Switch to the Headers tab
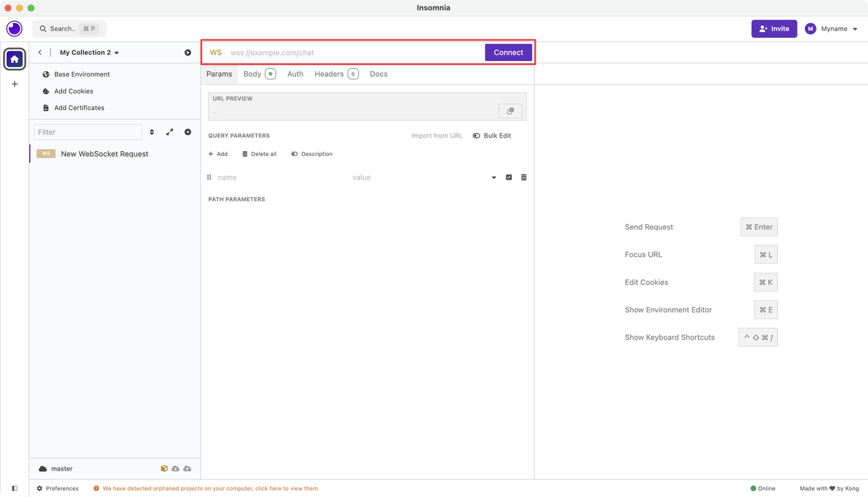868x497 pixels. point(336,74)
